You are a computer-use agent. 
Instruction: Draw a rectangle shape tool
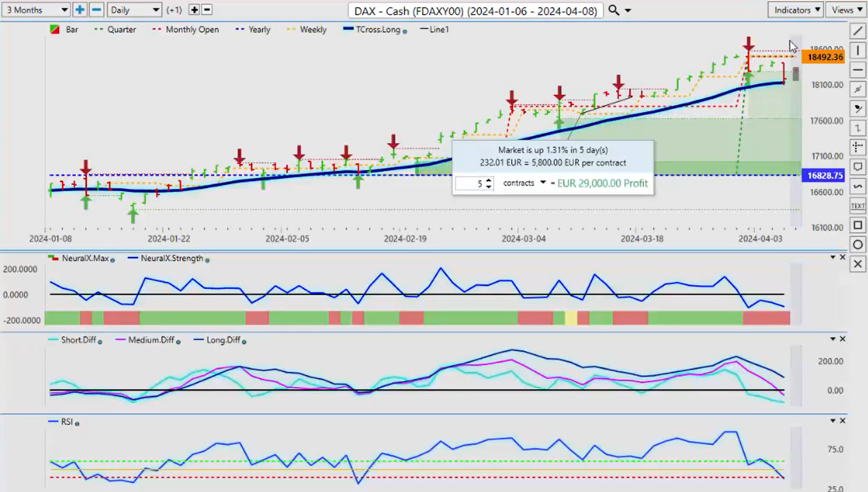coord(858,225)
